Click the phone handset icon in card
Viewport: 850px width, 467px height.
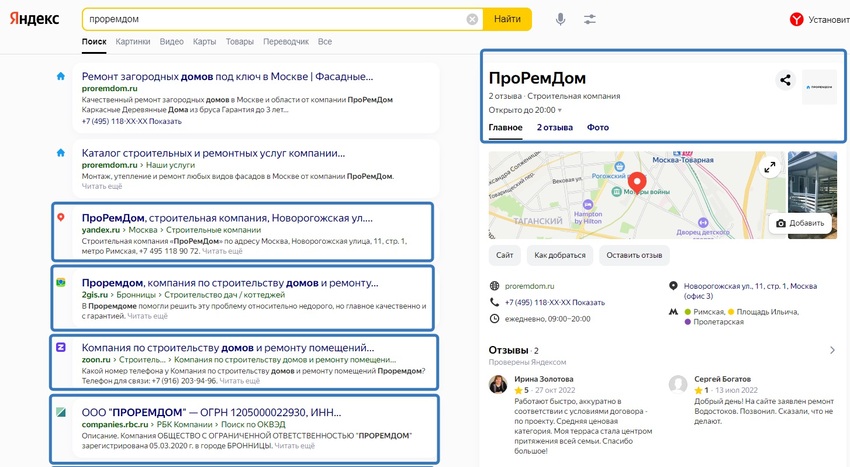[x=494, y=302]
